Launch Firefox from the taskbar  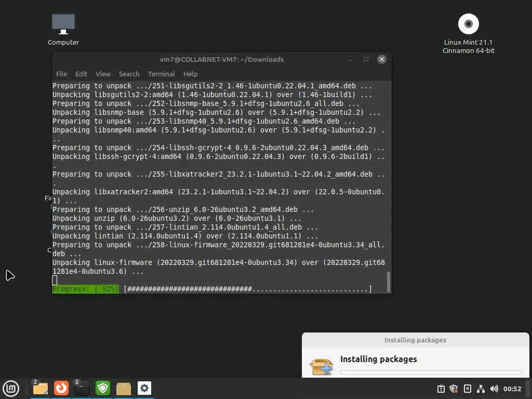point(61,389)
